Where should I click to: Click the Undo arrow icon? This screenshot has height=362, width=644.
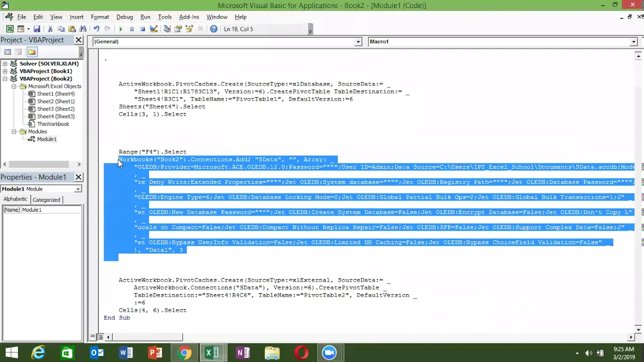coord(97,29)
